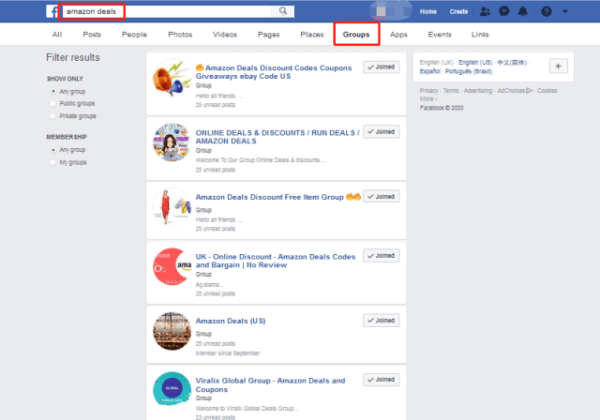This screenshot has width=600, height=420.
Task: Click the search magnifier icon
Action: click(x=284, y=11)
